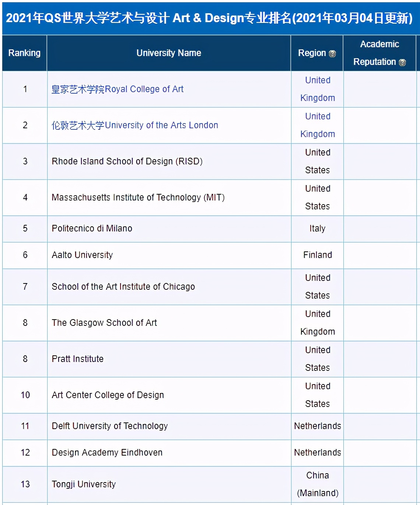Click Netherlands in the Delft University row
This screenshot has width=420, height=505.
coord(318,426)
